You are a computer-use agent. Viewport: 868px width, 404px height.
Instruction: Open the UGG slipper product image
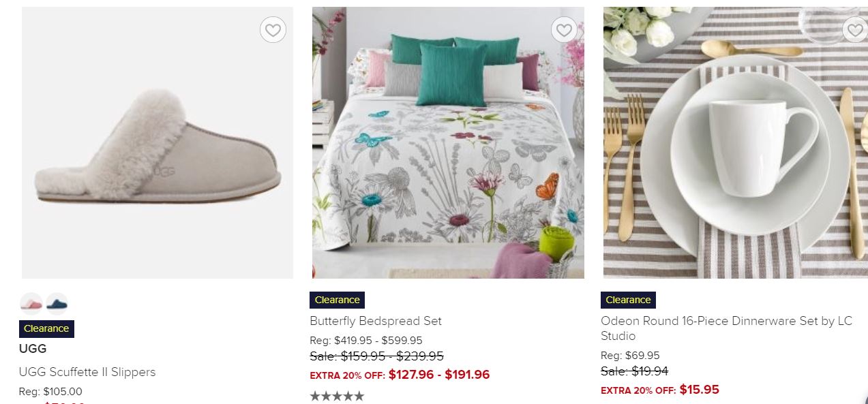click(158, 142)
